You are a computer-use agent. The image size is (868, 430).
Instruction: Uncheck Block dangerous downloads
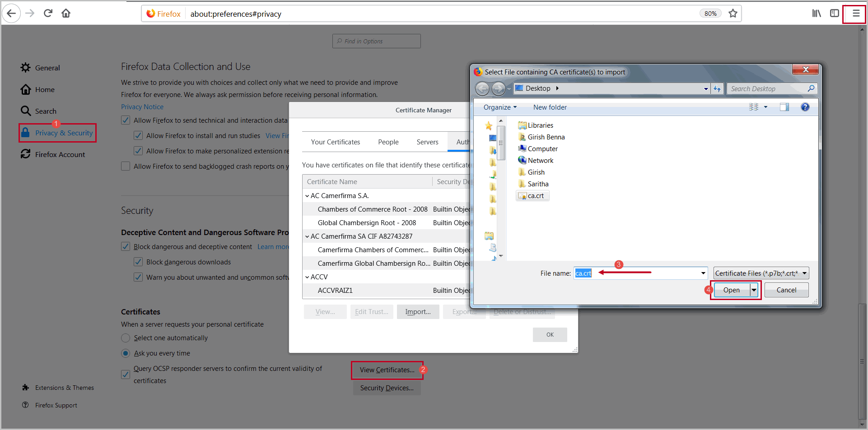[139, 262]
